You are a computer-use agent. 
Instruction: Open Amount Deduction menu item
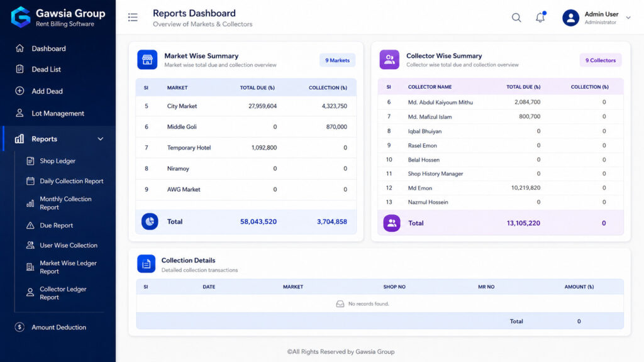(58, 327)
